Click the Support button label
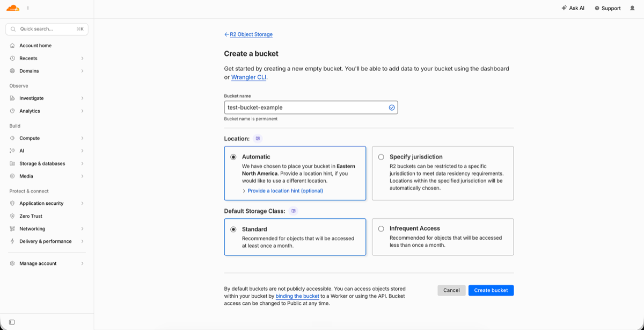This screenshot has height=330, width=644. pos(611,8)
